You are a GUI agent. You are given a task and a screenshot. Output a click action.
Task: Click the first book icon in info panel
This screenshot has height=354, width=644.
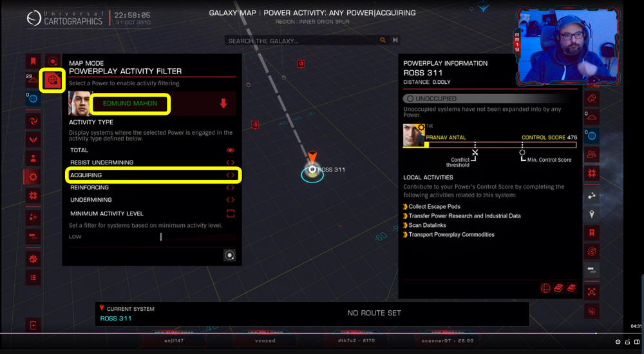[558, 288]
